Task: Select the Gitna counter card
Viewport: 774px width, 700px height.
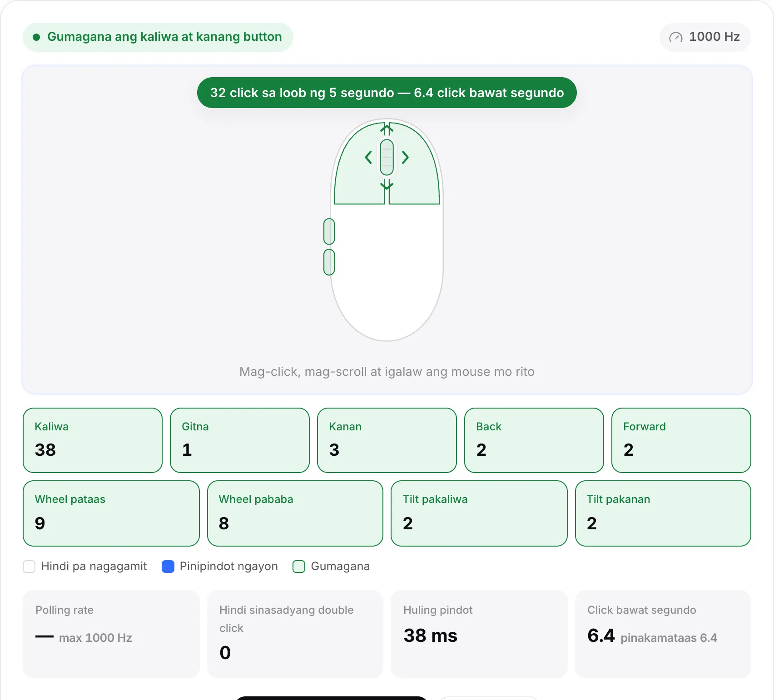Action: [x=240, y=440]
